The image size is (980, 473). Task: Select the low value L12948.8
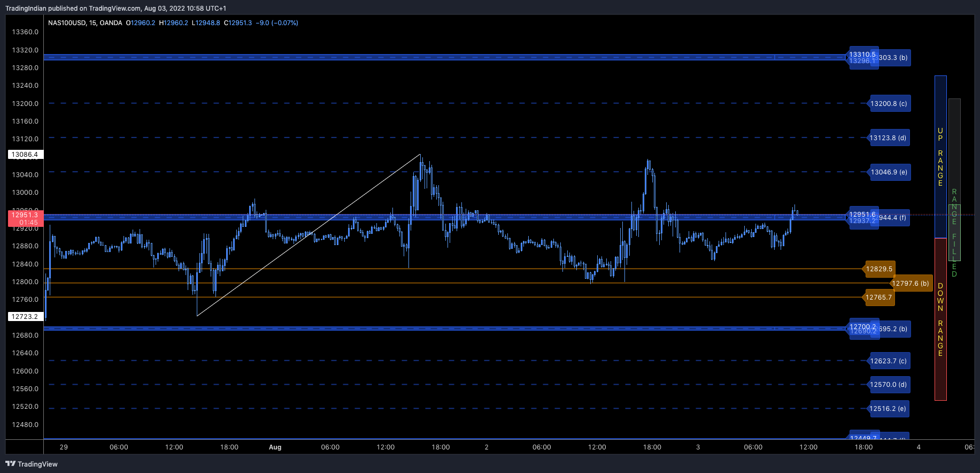tap(206, 23)
